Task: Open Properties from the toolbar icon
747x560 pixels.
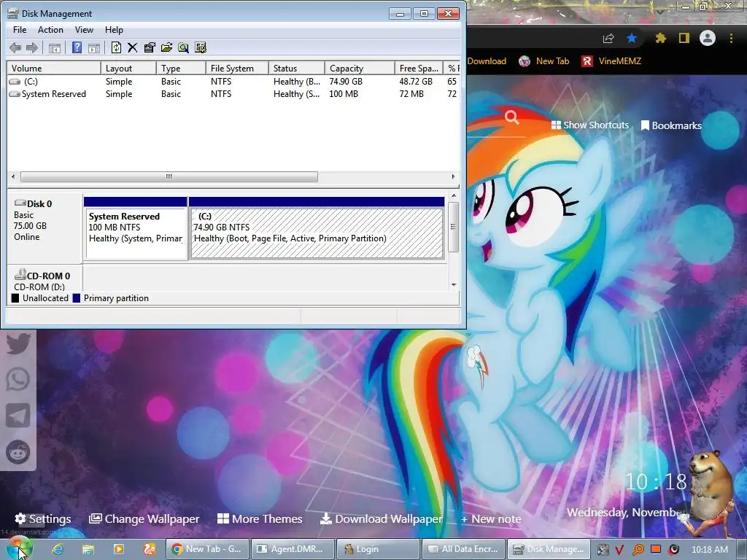Action: click(150, 47)
